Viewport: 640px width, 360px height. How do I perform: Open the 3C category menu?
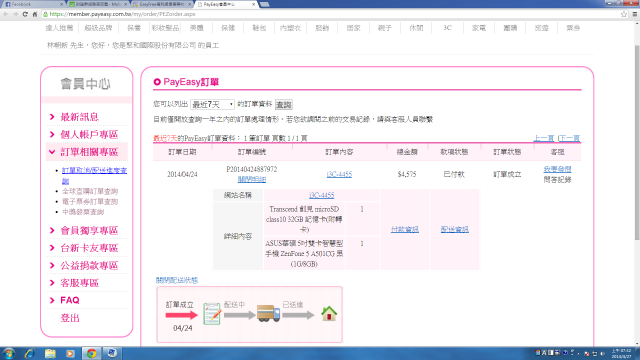(x=447, y=28)
